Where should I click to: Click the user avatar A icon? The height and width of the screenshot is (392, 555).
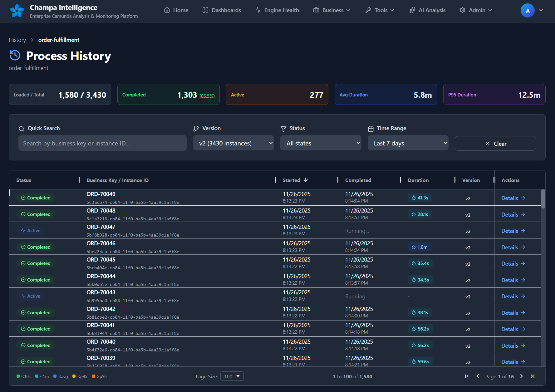click(527, 11)
